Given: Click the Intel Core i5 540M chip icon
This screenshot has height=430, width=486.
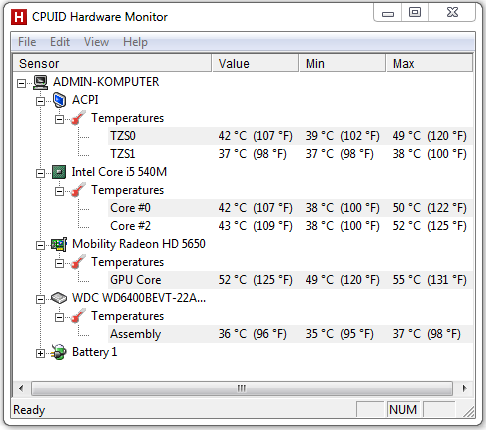Looking at the screenshot, I should pos(59,172).
